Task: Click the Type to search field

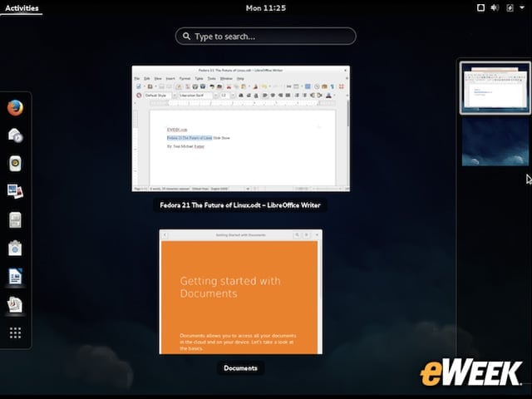Action: coord(266,37)
